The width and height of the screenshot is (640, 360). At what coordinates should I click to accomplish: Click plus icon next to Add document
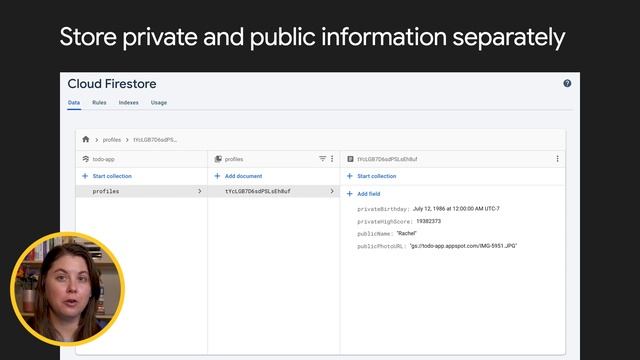[x=217, y=176]
